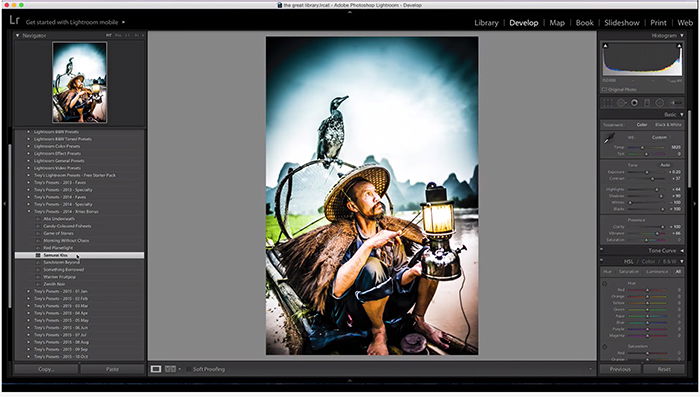Select the Red Eye Correction tool icon
Viewport: 700px width, 397px height.
point(634,103)
